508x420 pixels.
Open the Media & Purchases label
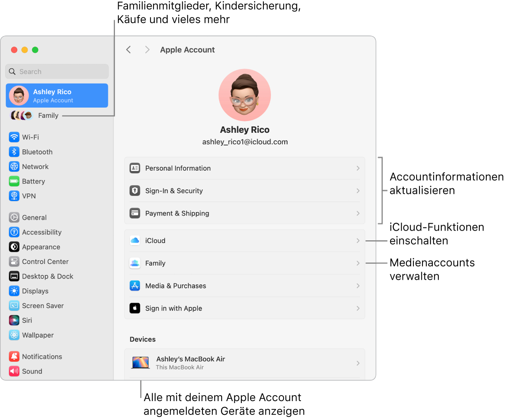click(x=176, y=286)
